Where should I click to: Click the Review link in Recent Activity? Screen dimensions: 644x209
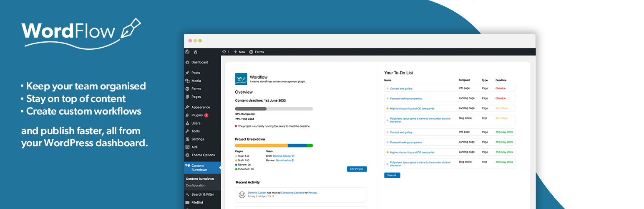tap(313, 193)
